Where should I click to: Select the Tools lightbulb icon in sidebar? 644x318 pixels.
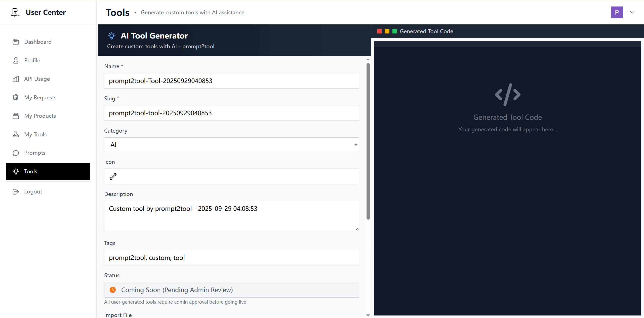coord(16,171)
